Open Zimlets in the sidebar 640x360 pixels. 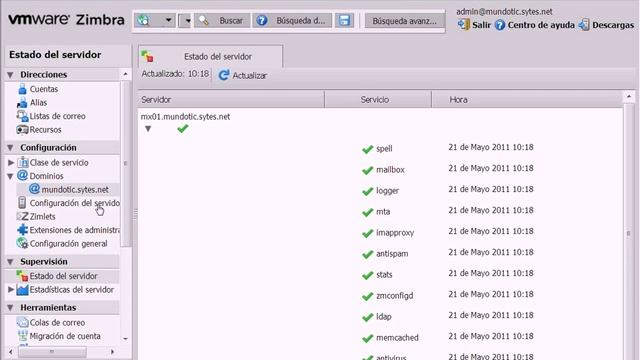42,217
